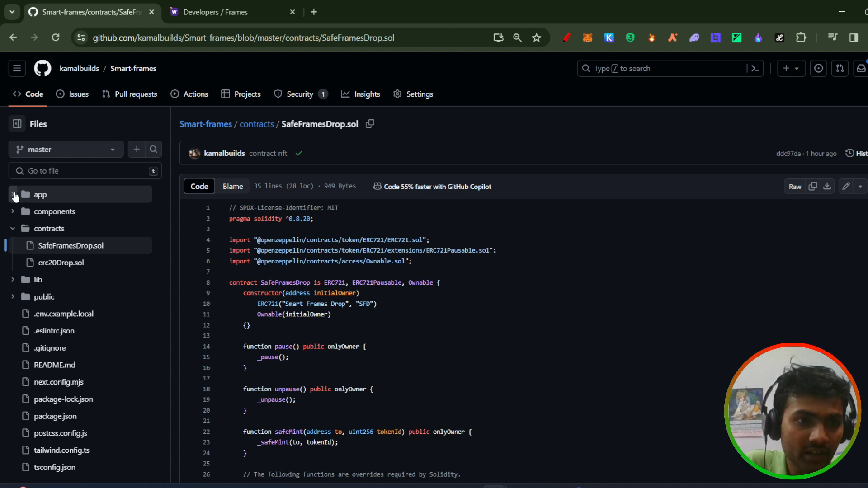Open the blue K extension icon
Image resolution: width=868 pixels, height=488 pixels.
tap(609, 38)
